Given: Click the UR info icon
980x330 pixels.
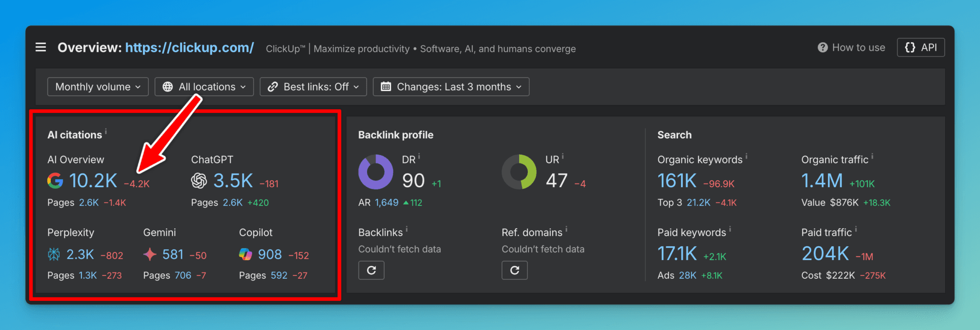Looking at the screenshot, I should (x=563, y=156).
